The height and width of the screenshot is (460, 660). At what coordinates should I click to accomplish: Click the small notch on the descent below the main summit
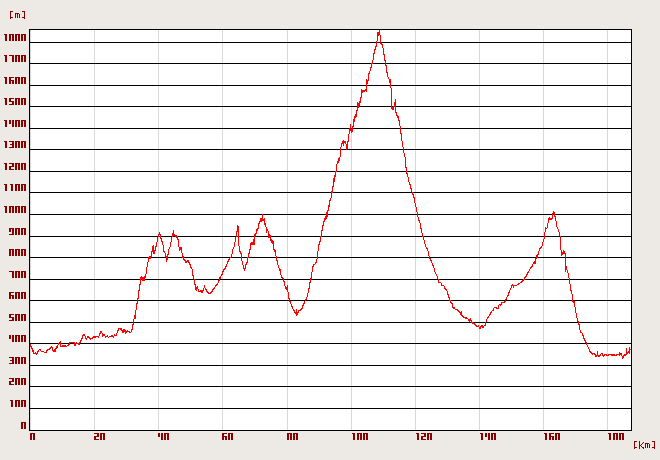[x=393, y=104]
